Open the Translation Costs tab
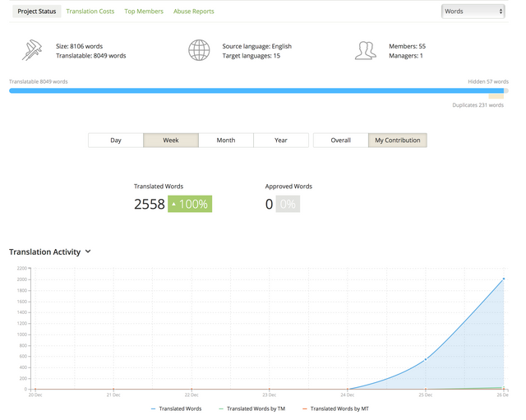 [90, 12]
